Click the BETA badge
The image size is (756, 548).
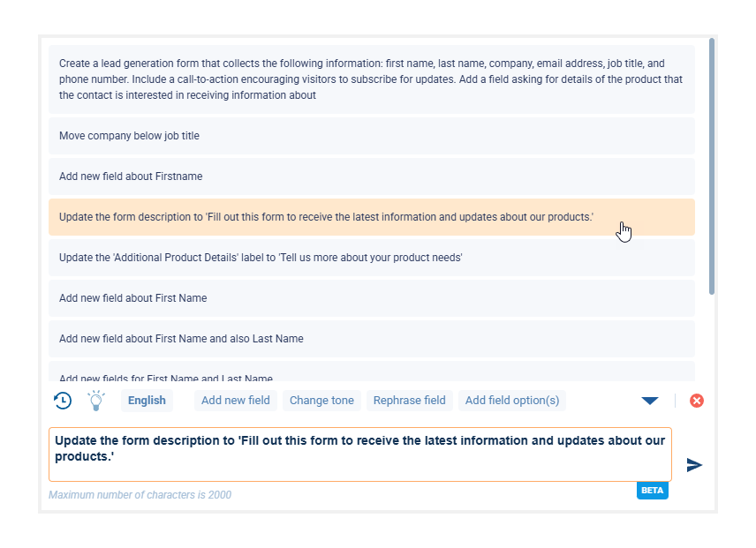652,491
